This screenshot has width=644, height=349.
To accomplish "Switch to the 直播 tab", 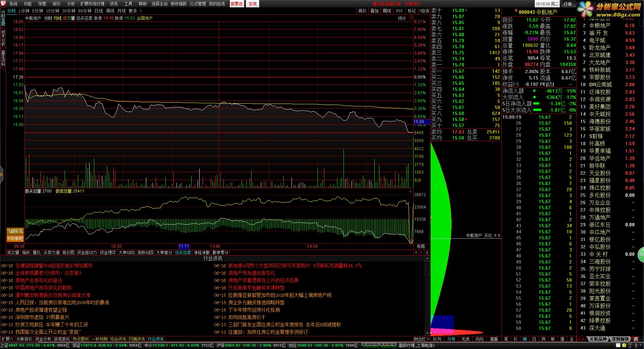I will (494, 339).
